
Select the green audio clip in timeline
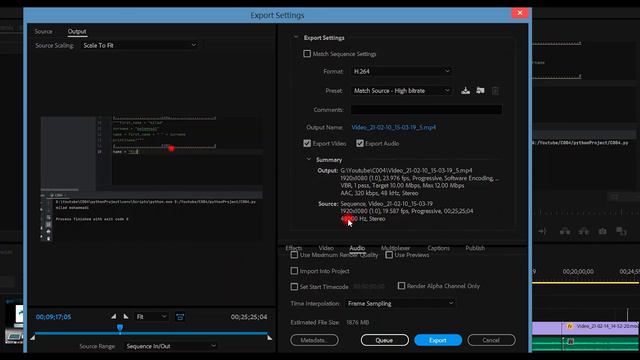586,343
